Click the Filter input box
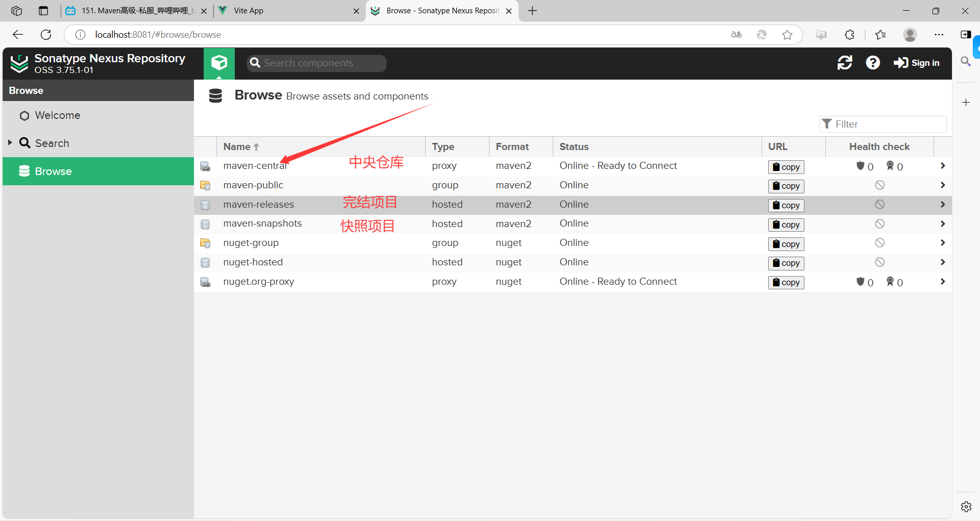The width and height of the screenshot is (980, 521). pos(883,124)
